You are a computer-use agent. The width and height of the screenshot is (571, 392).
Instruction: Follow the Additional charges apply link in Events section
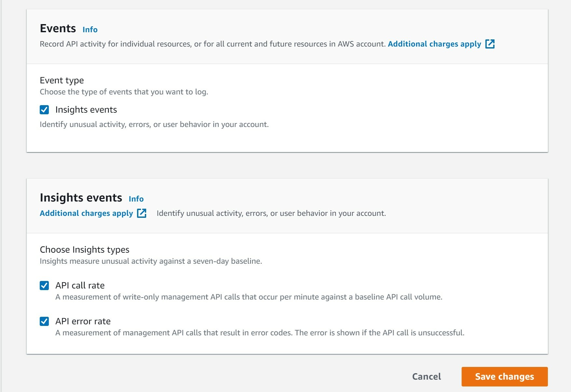[x=434, y=44]
